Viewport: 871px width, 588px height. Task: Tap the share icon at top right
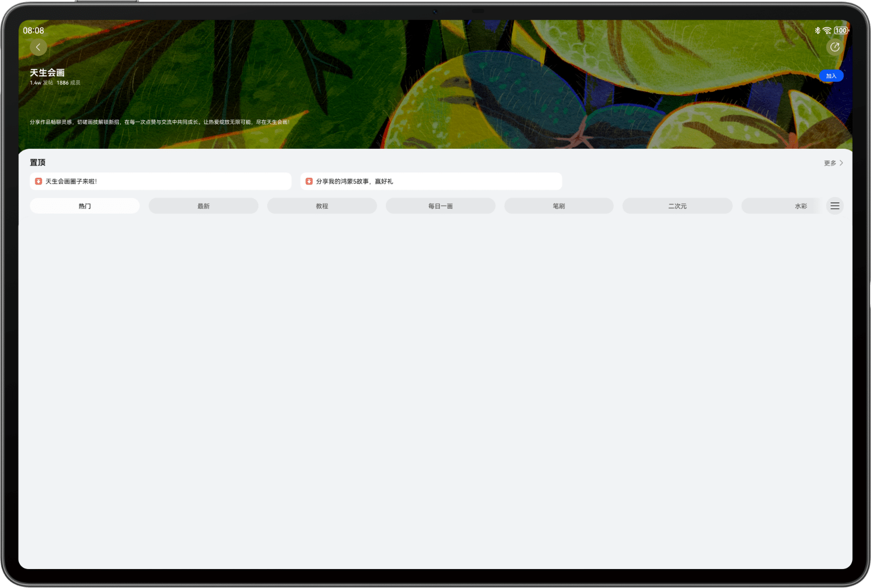[x=835, y=47]
